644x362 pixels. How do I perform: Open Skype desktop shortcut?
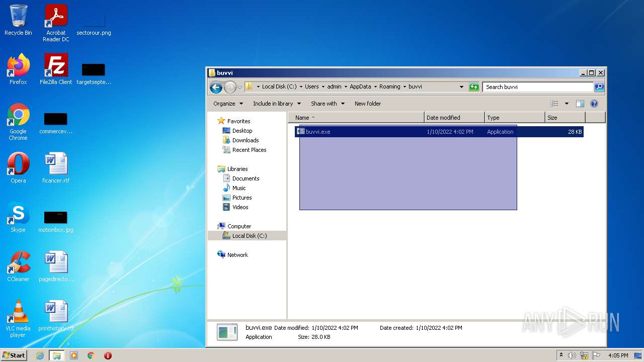[x=18, y=217]
